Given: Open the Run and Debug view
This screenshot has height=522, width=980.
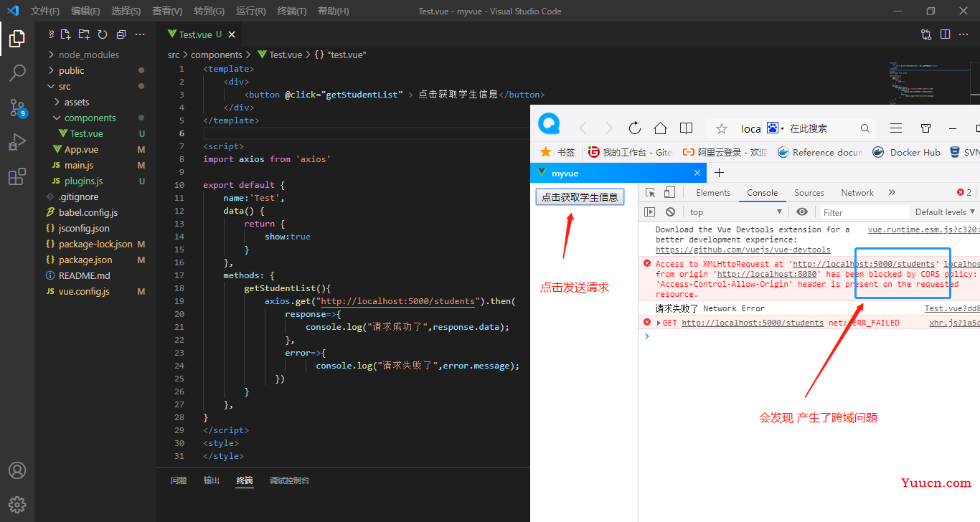Looking at the screenshot, I should point(17,142).
